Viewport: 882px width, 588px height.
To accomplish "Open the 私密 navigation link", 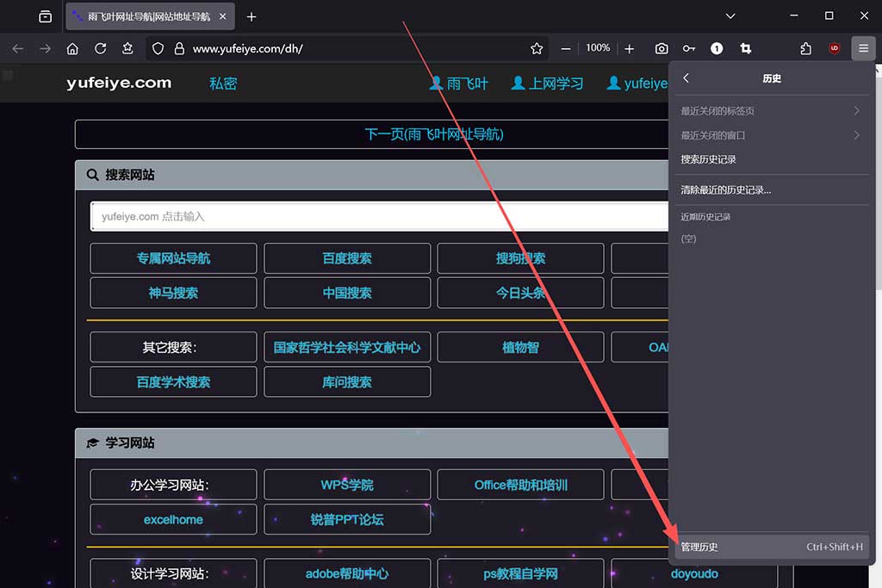I will [x=223, y=84].
